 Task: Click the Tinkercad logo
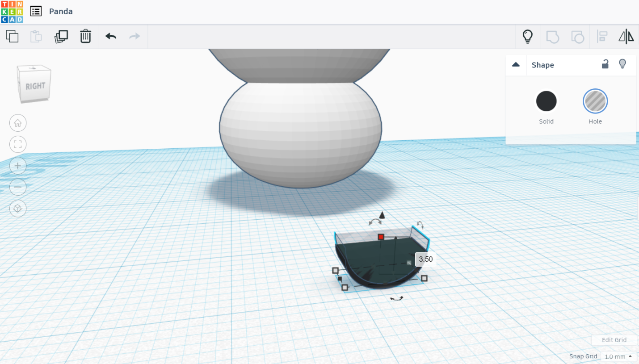(x=12, y=12)
